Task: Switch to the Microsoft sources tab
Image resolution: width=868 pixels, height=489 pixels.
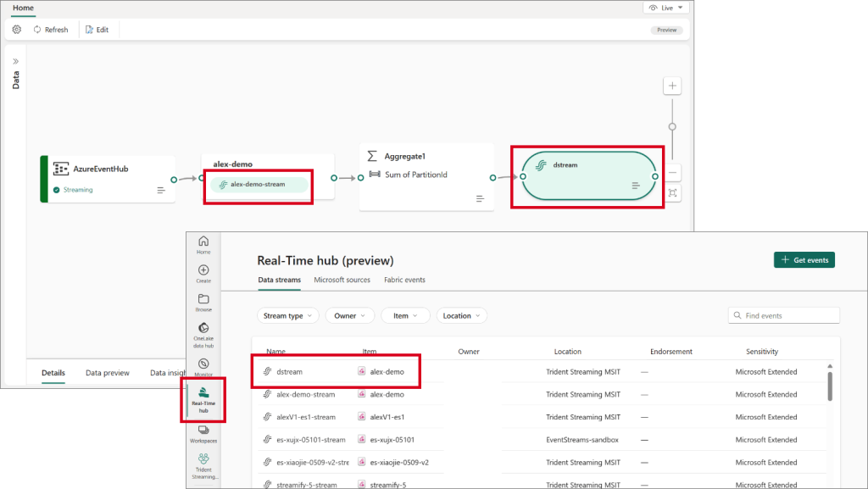Action: pos(342,280)
